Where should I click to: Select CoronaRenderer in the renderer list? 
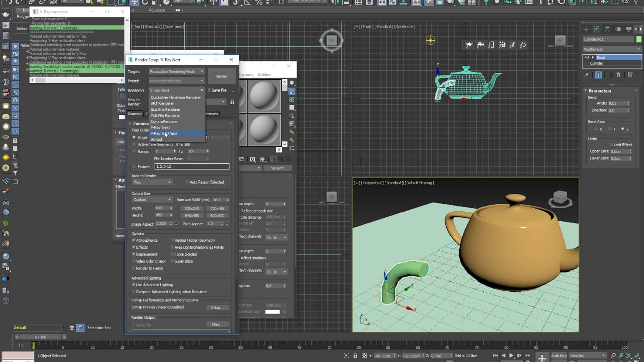point(165,121)
